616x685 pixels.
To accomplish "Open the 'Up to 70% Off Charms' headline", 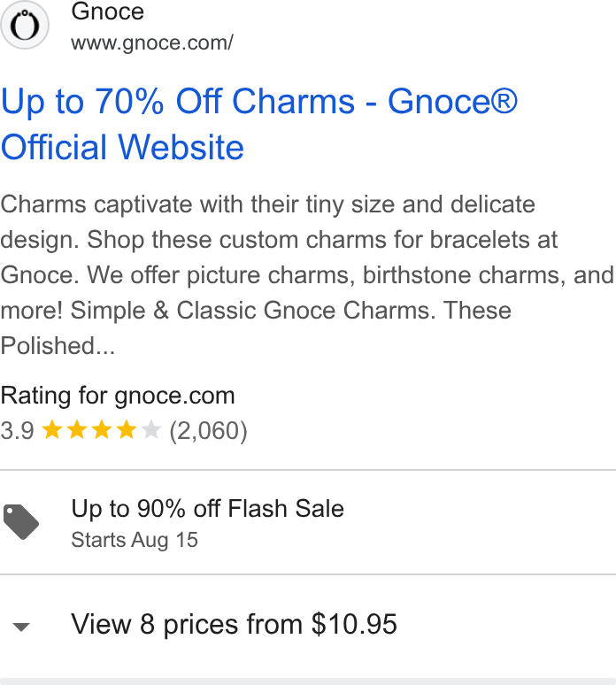I will click(178, 102).
